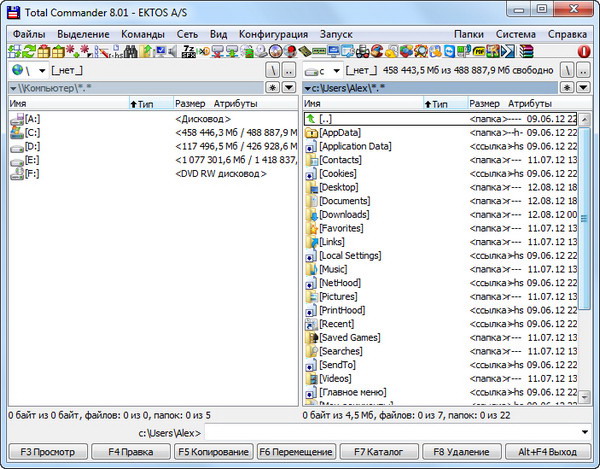Select the [D:] drive in left panel
Screen dimensions: 600x469
click(32, 146)
